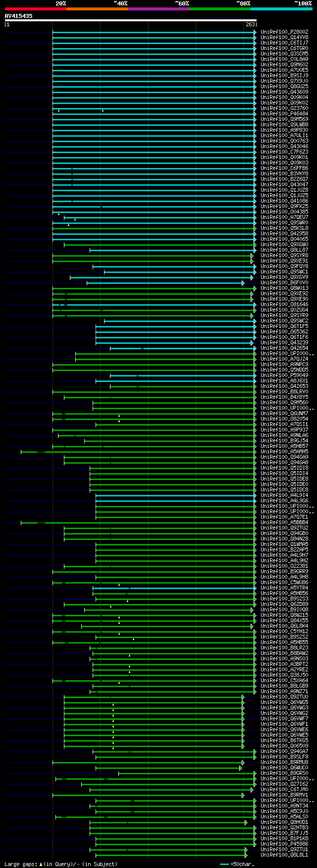Select the UniRef100_Q6UNM7 hit label
Image resolution: width=317 pixels, height=868 pixels.
[x=284, y=413]
